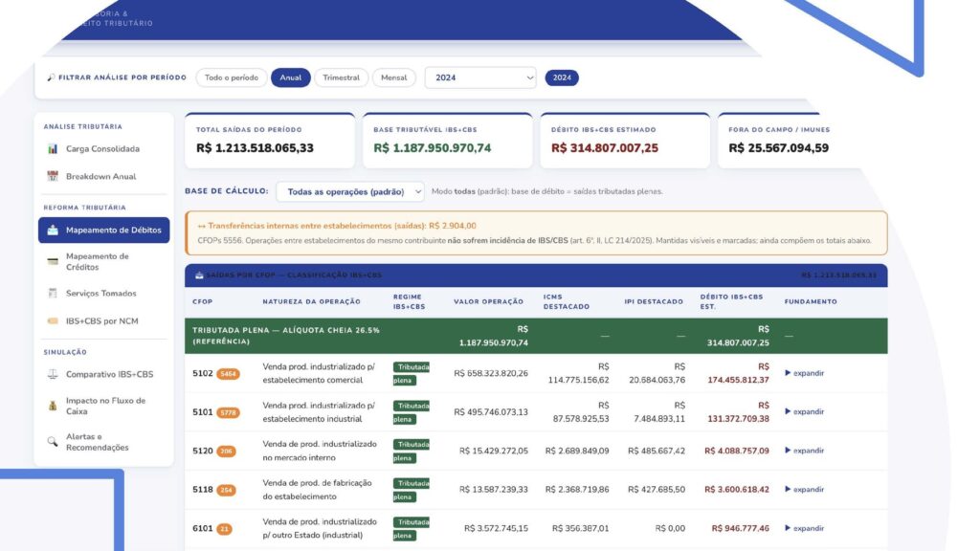Open the IBS+CBS por NCM view
Screen dimensions: 980x551
pyautogui.click(x=103, y=321)
